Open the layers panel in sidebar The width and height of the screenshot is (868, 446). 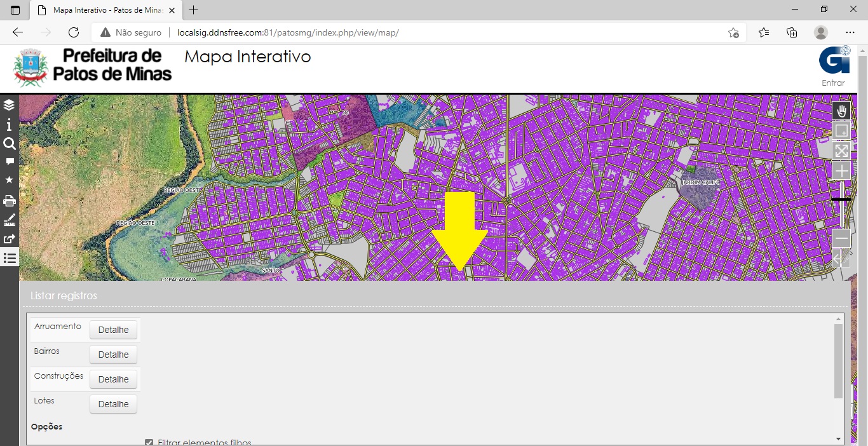pos(9,105)
